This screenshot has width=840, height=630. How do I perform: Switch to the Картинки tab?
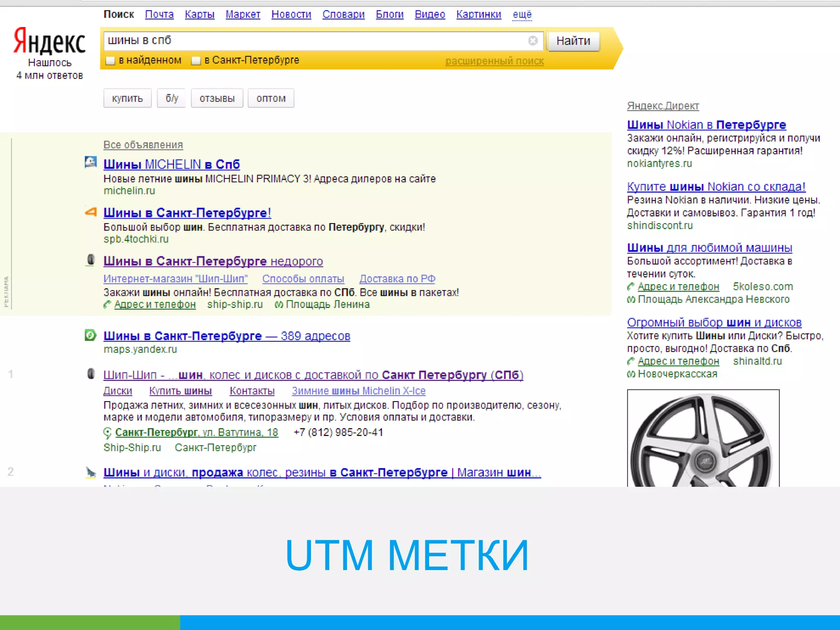coord(478,15)
